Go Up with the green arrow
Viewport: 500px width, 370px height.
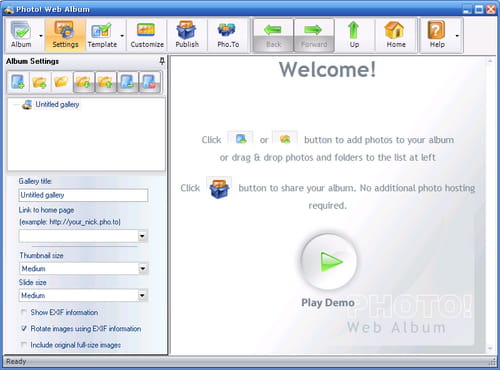pos(354,35)
